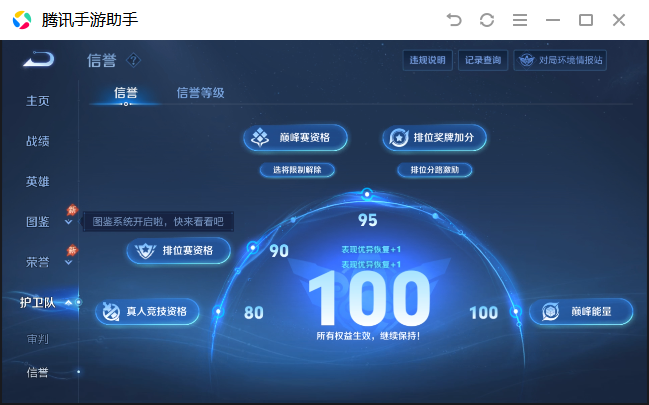Switch to the 信誉等级 tab
This screenshot has width=649, height=405.
click(200, 93)
